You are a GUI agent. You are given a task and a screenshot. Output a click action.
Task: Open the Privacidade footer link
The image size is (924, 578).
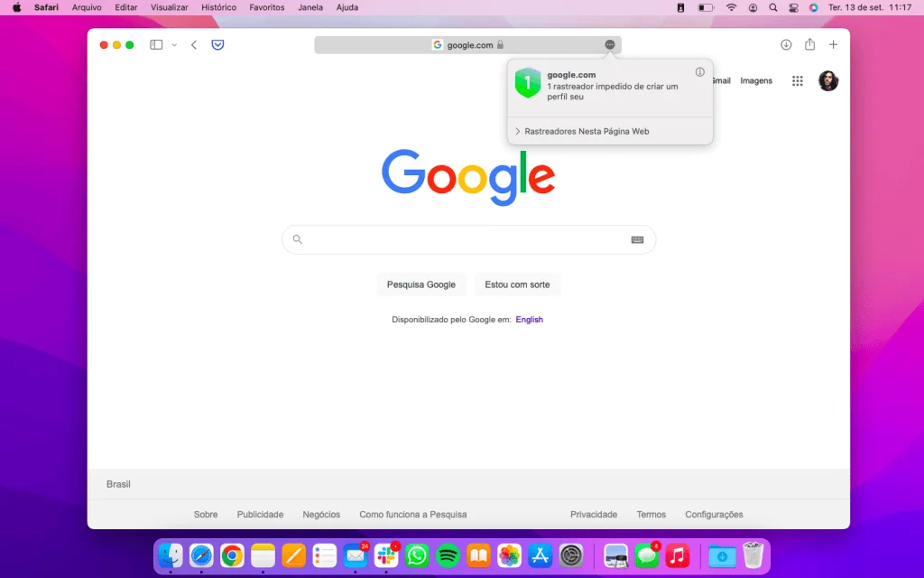[594, 514]
